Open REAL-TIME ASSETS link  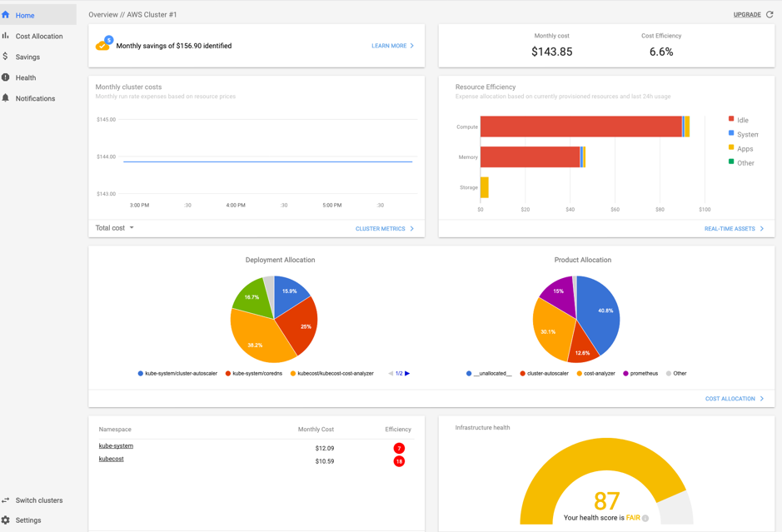[730, 228]
